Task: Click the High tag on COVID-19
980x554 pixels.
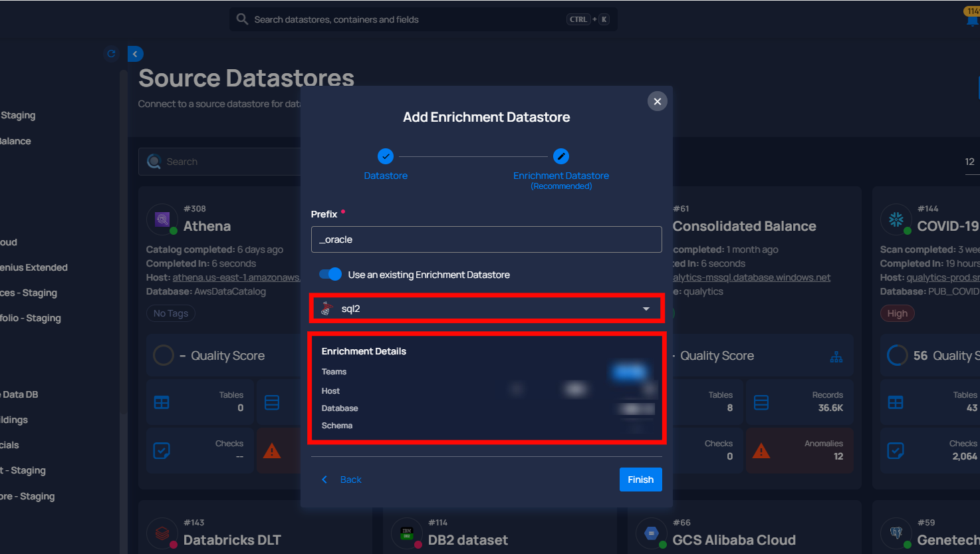Action: 897,313
